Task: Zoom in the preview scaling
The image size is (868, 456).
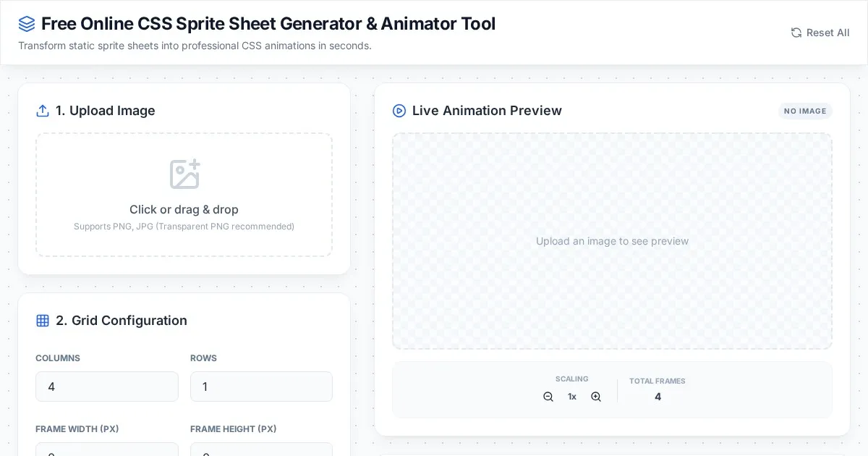Action: point(596,397)
